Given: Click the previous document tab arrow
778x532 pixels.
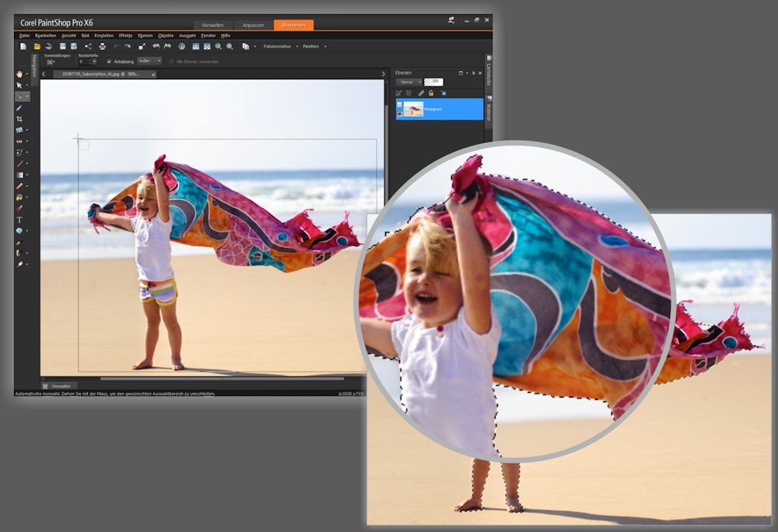Looking at the screenshot, I should click(44, 74).
